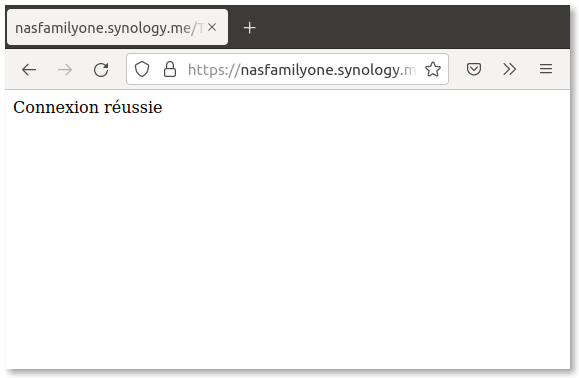The width and height of the screenshot is (579, 378).
Task: Open the tracking protection shield panel
Action: [x=142, y=69]
